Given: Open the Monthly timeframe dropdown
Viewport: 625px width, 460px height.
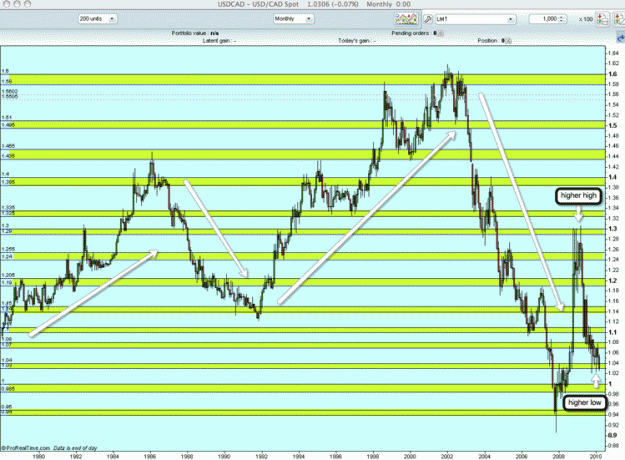Looking at the screenshot, I should pyautogui.click(x=293, y=19).
